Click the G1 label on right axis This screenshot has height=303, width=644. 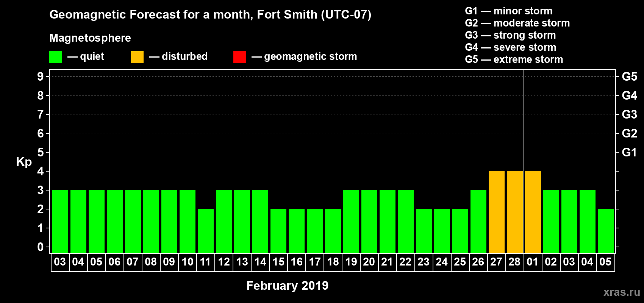[x=629, y=152]
